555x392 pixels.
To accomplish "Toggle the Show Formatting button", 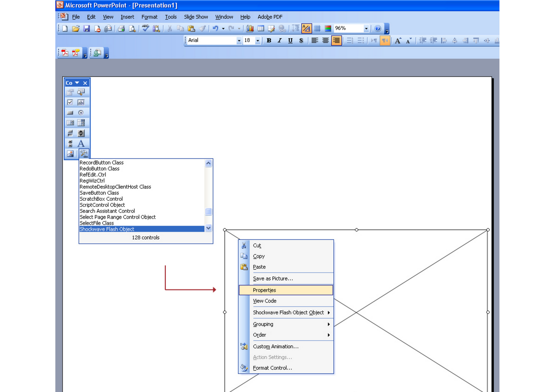I will coord(306,28).
